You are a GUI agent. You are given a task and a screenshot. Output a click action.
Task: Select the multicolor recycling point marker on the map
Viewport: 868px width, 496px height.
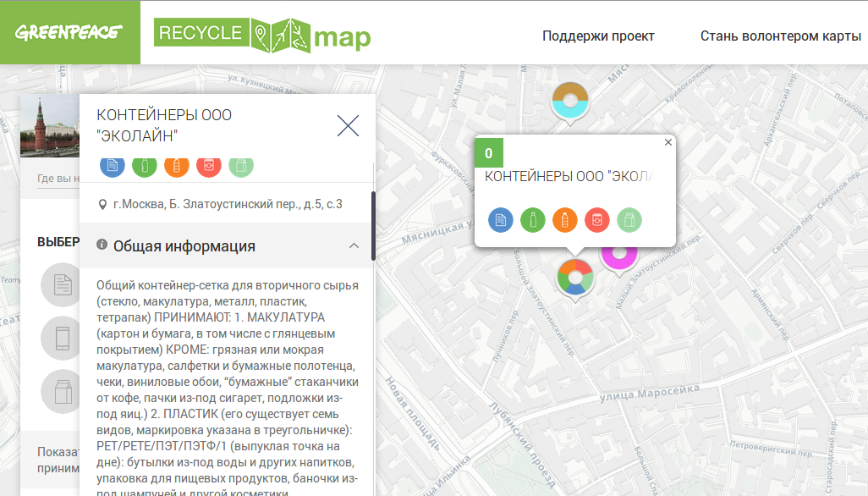(x=575, y=278)
